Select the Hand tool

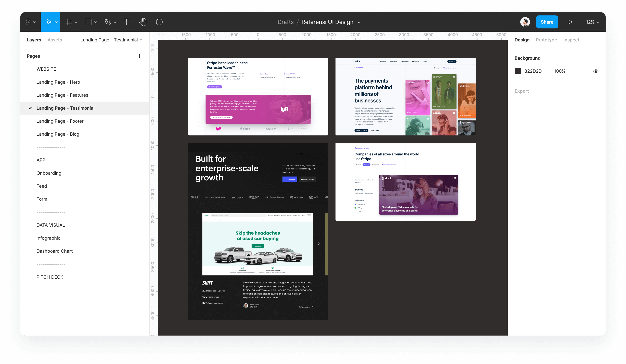pos(143,22)
